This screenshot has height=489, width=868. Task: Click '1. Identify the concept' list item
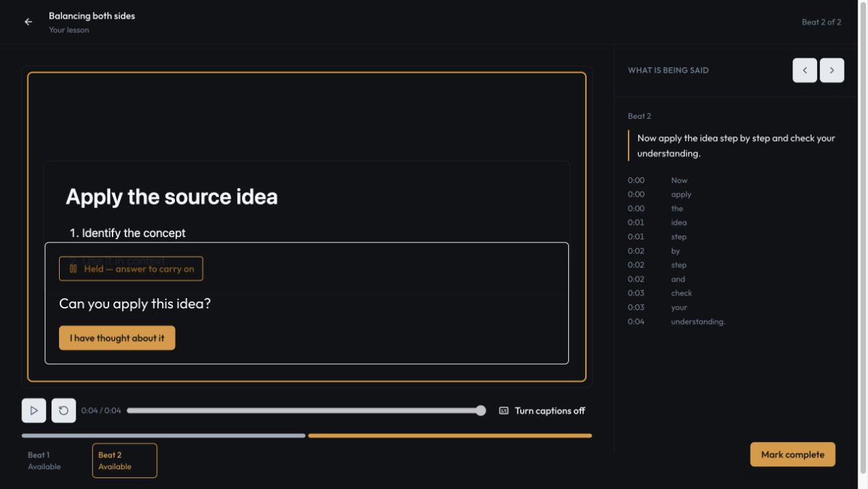click(x=128, y=233)
